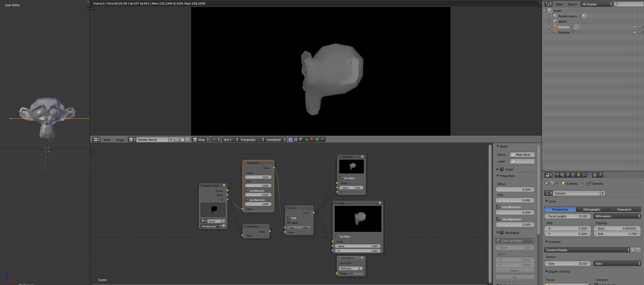644x285 pixels.
Task: Select Perspective lens type
Action: tap(560, 209)
